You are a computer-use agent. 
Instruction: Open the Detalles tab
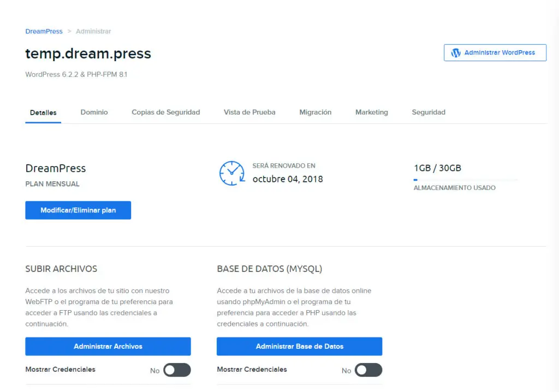(x=43, y=112)
